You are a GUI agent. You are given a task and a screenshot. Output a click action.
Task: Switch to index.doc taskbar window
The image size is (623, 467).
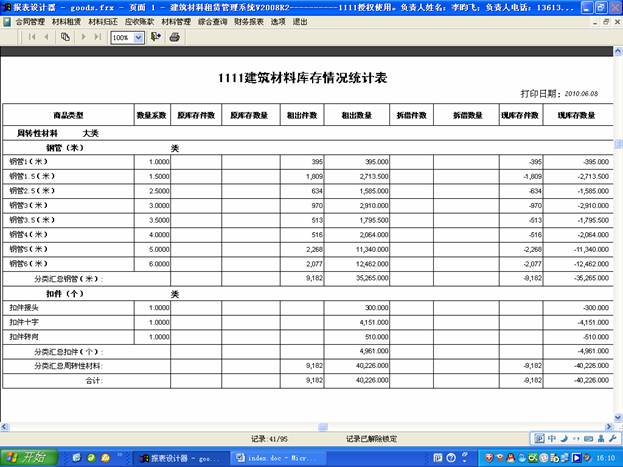272,457
